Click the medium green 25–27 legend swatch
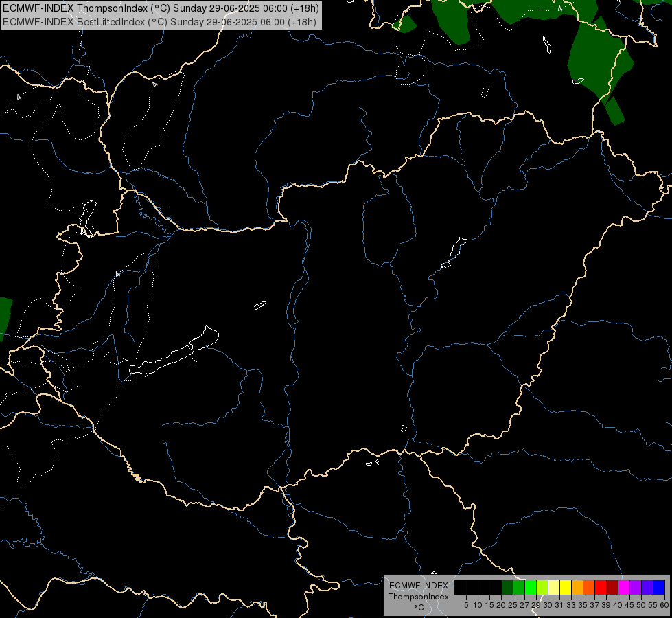Viewport: 672px width, 618px height. (x=519, y=587)
